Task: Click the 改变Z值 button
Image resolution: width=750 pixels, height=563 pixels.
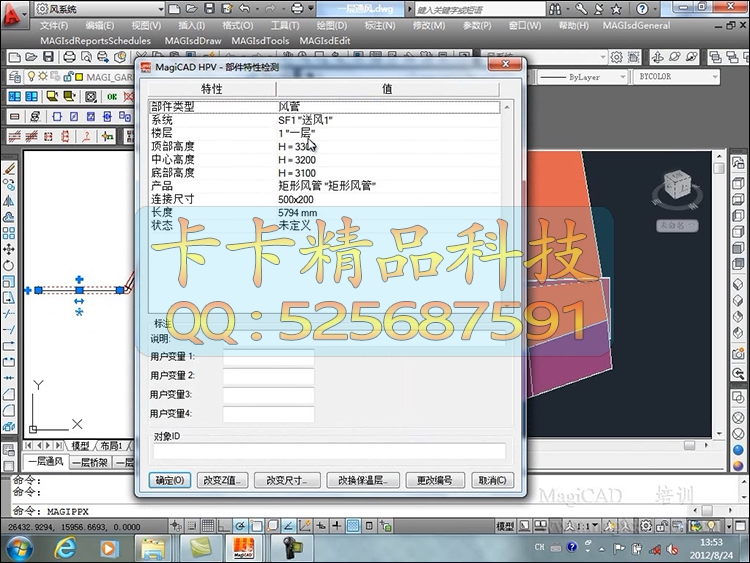Action: 222,480
